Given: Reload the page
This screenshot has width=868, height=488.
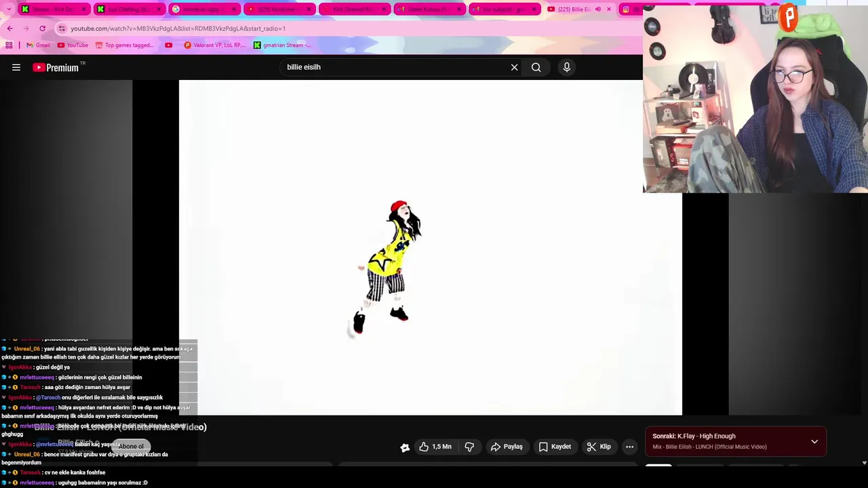Looking at the screenshot, I should click(42, 28).
